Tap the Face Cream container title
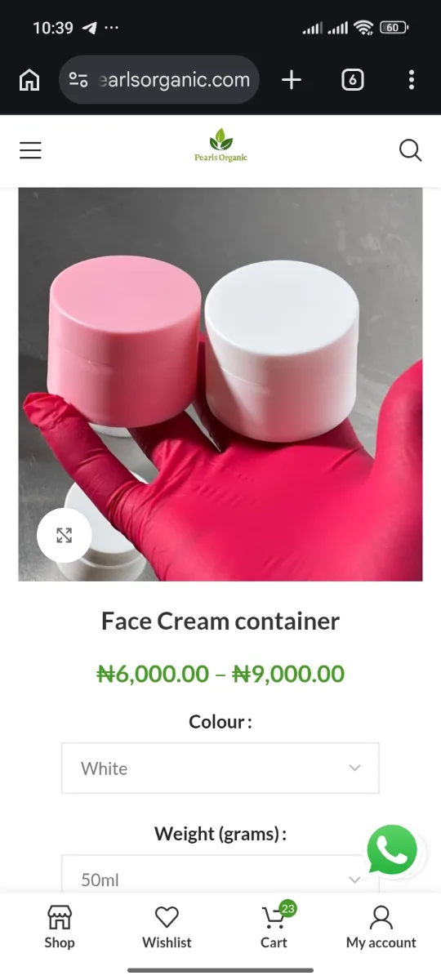This screenshot has height=980, width=441. [x=220, y=621]
